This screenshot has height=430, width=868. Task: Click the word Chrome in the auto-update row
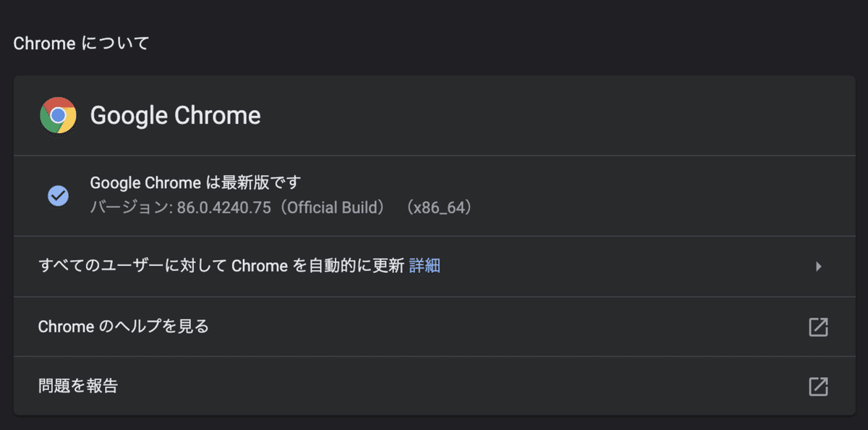[x=260, y=266]
